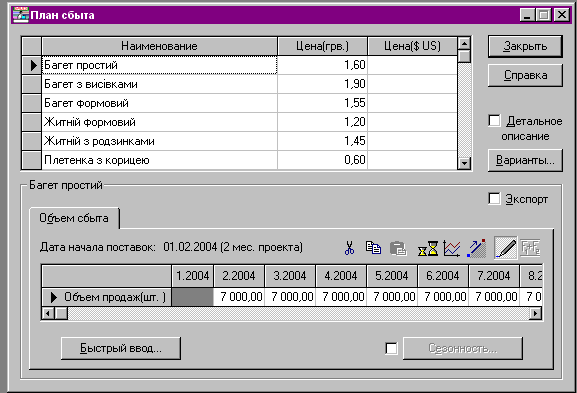Click the 6.2004 column header
The image size is (577, 393).
point(443,276)
